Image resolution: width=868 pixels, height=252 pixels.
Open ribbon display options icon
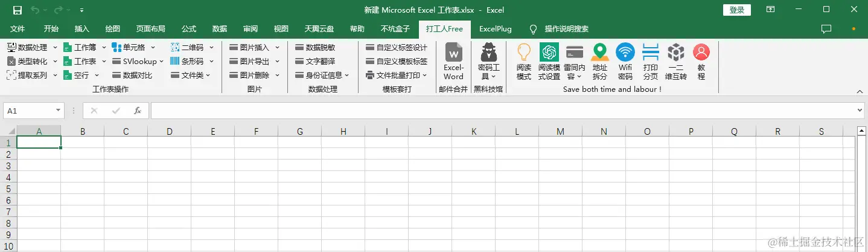(x=771, y=10)
